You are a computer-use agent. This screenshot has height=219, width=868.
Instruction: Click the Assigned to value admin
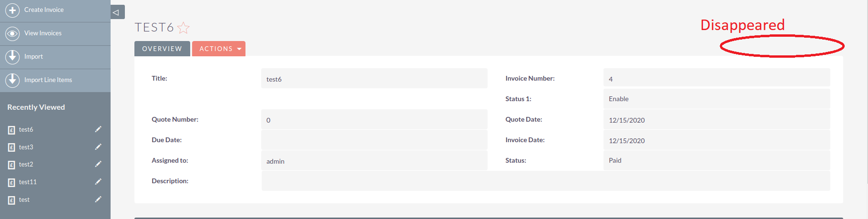276,161
